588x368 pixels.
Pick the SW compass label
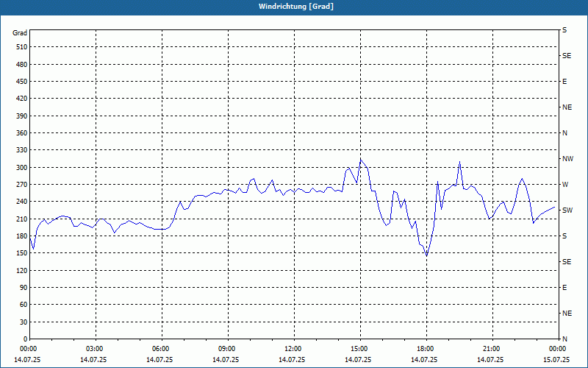point(567,210)
